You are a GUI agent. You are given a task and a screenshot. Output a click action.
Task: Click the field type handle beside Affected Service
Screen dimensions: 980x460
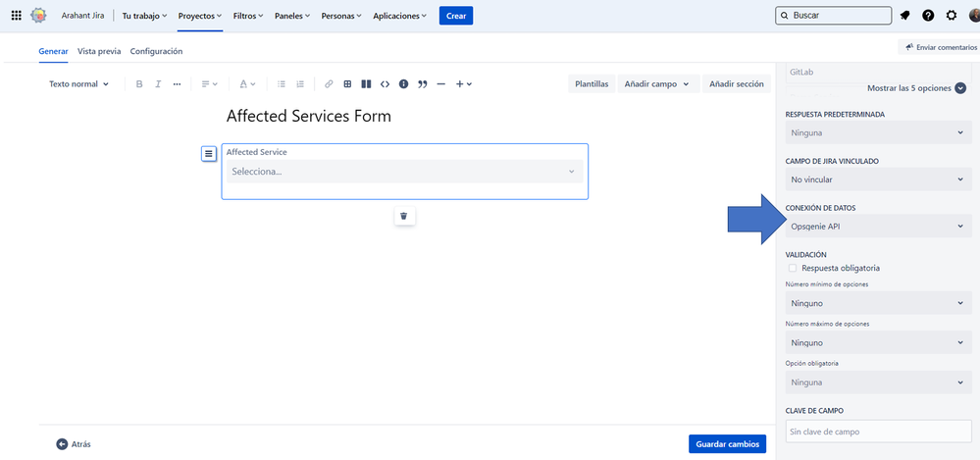tap(209, 153)
